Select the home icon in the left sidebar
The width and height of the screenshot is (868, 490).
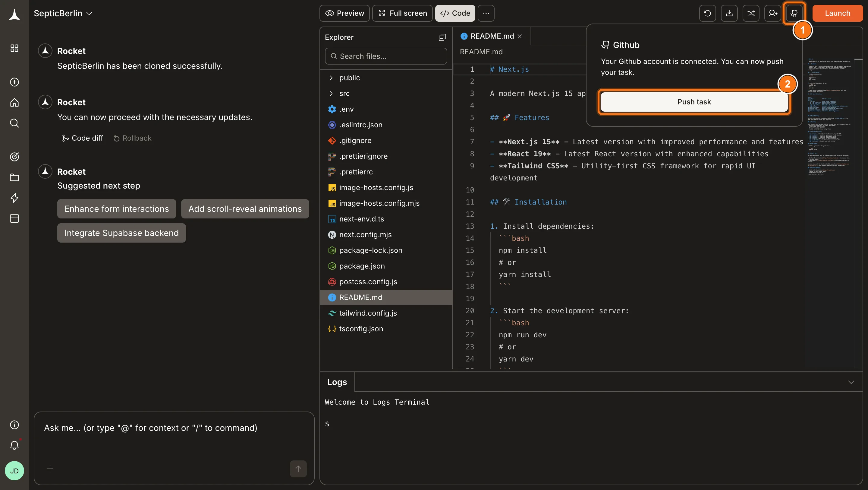click(14, 103)
